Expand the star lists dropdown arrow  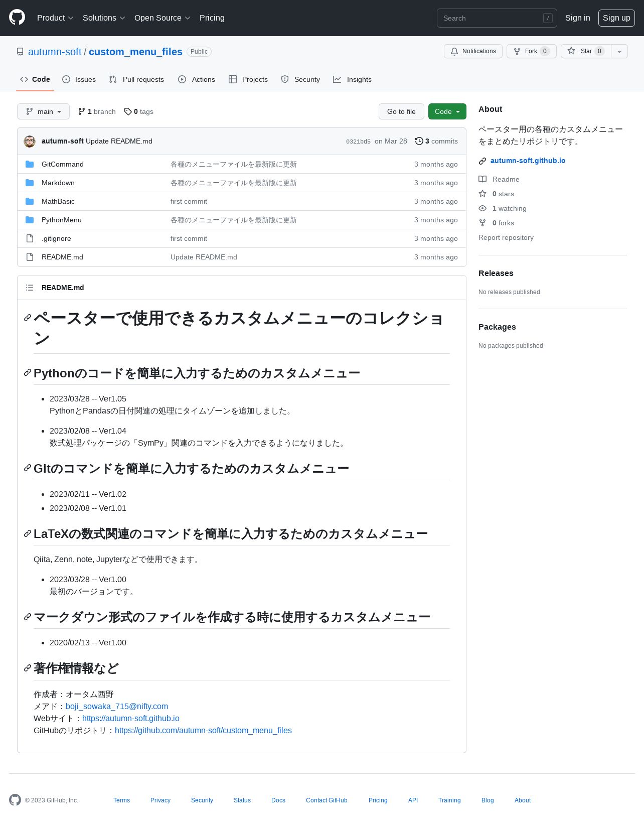[x=619, y=51]
